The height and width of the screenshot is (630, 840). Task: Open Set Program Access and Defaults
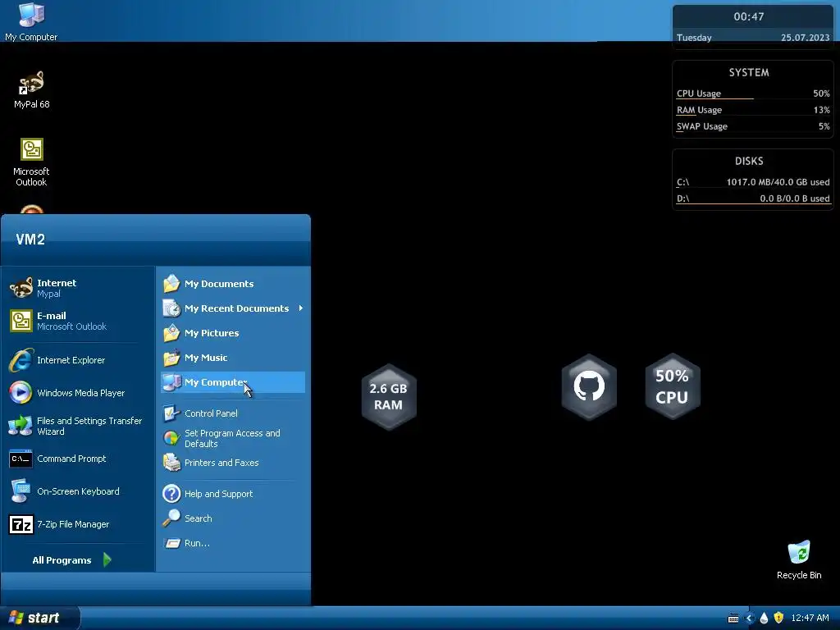point(232,438)
